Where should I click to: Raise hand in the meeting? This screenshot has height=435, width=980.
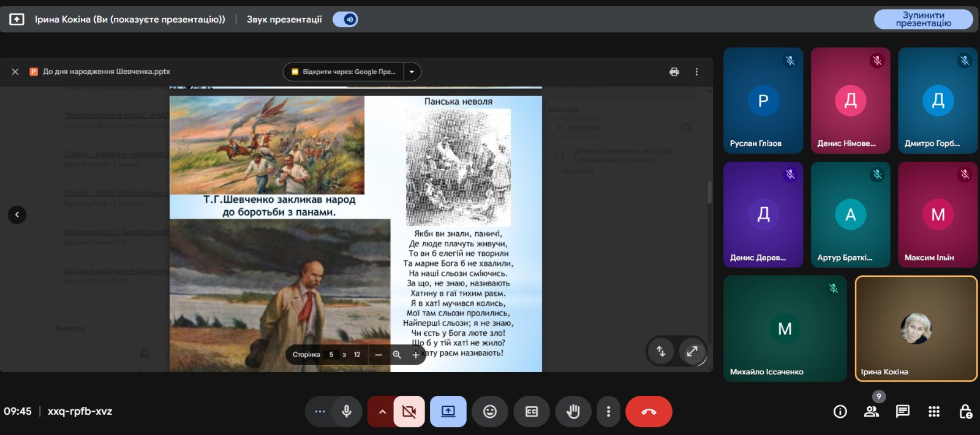pyautogui.click(x=573, y=412)
